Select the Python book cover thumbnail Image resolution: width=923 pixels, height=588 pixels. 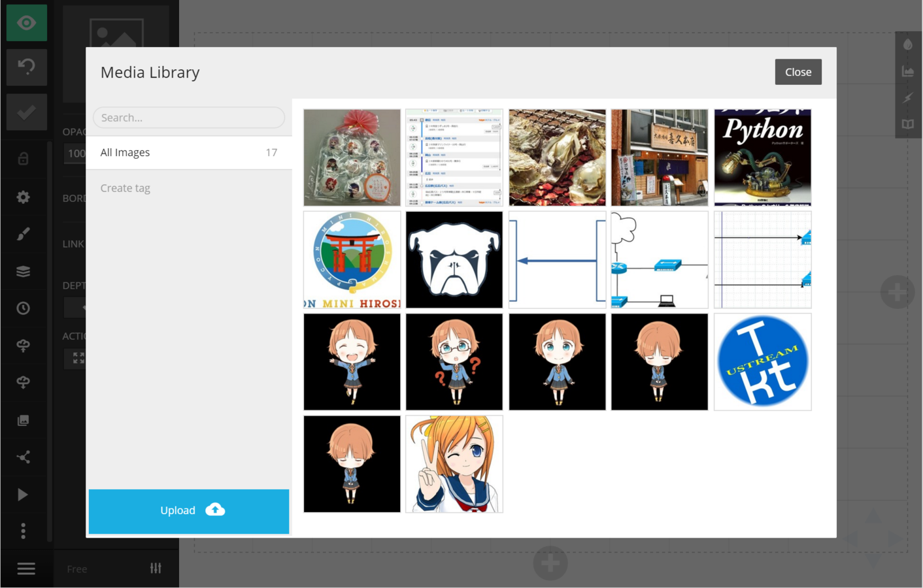pyautogui.click(x=763, y=157)
